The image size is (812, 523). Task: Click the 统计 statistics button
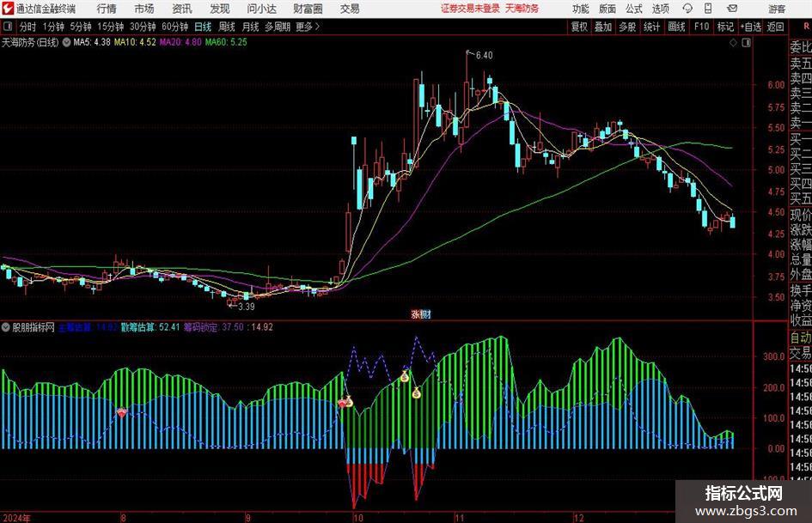pyautogui.click(x=651, y=27)
